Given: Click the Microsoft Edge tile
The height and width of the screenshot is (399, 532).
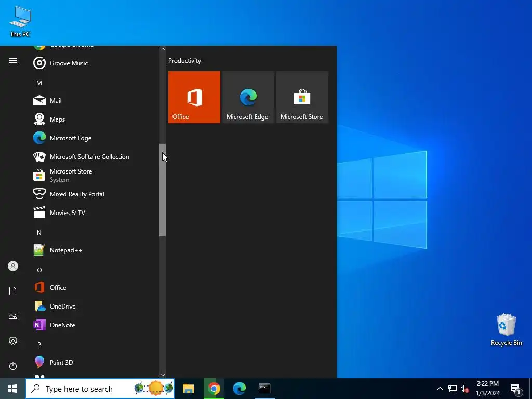Looking at the screenshot, I should [x=248, y=97].
